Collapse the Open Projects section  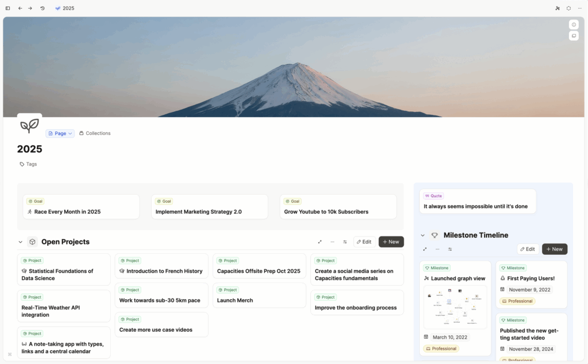[21, 242]
